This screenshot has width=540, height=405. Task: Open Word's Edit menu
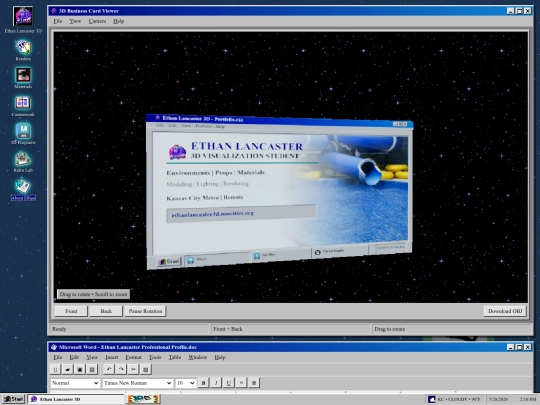click(74, 357)
